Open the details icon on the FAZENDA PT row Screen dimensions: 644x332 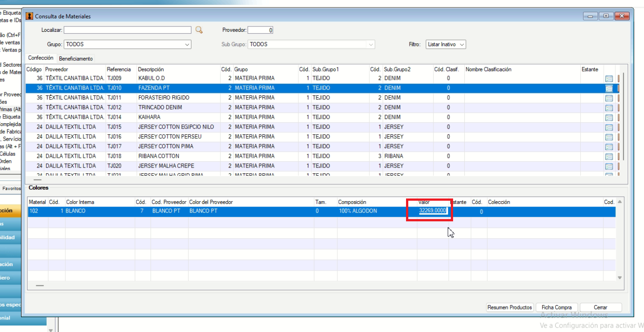pos(609,88)
